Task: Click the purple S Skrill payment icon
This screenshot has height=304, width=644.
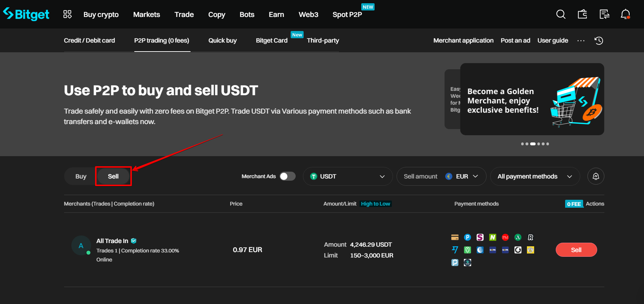Action: pos(480,237)
